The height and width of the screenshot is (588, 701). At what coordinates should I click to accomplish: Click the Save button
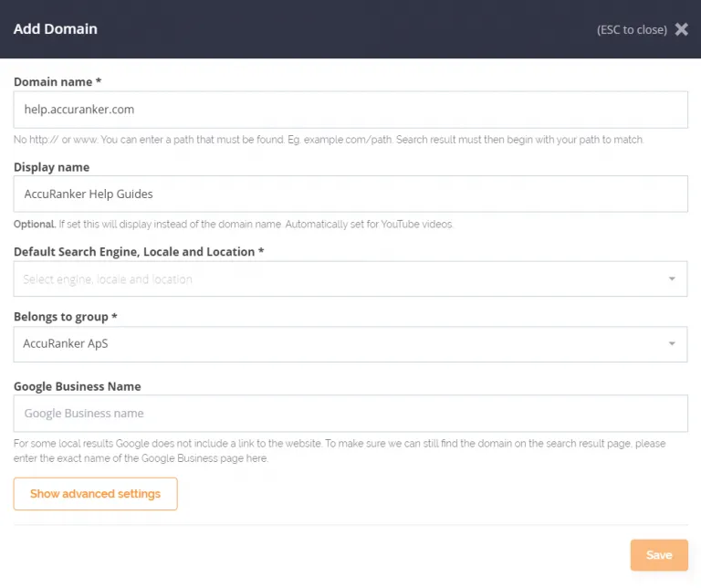pos(659,555)
